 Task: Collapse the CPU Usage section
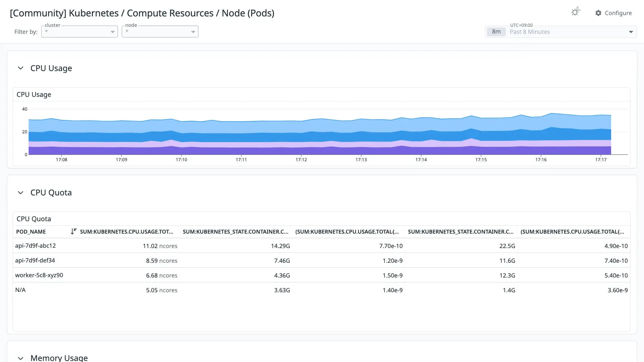(20, 68)
